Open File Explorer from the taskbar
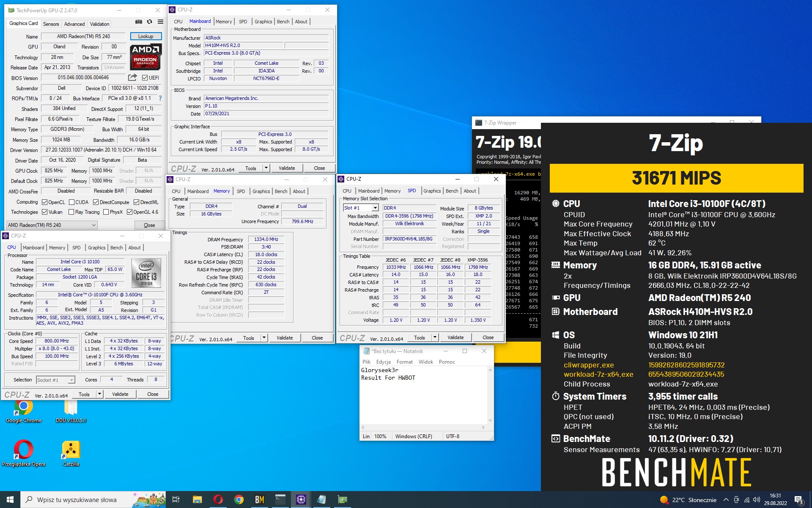 pyautogui.click(x=197, y=500)
